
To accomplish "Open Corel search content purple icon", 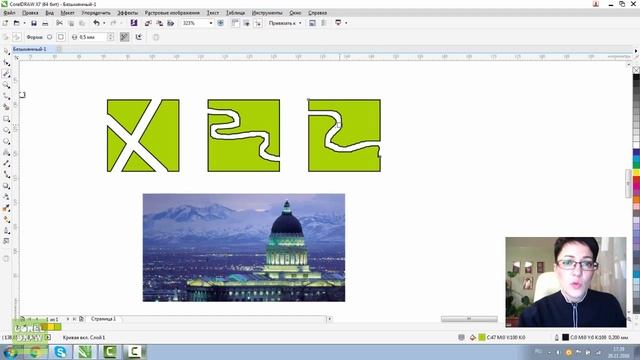I will (134, 23).
